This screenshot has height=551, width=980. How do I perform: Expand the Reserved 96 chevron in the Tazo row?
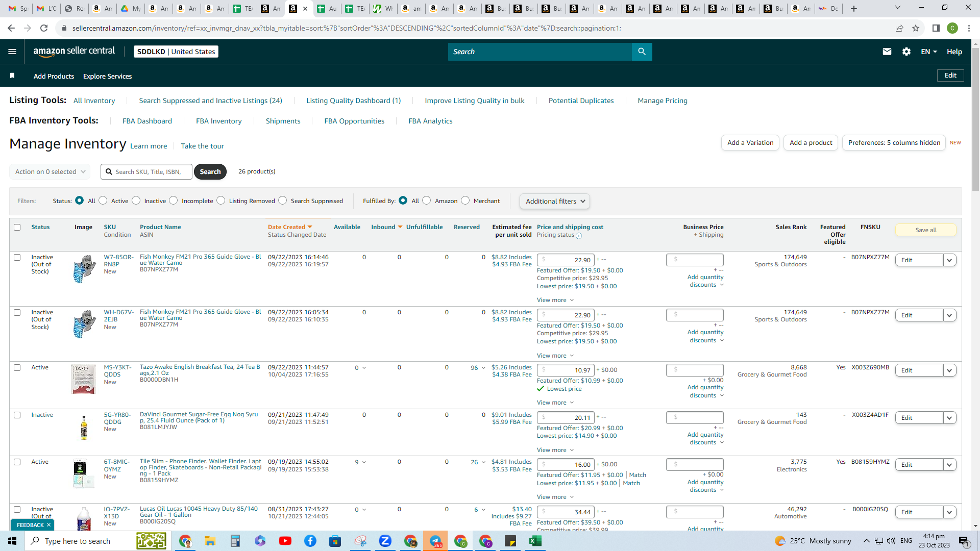[x=483, y=368]
